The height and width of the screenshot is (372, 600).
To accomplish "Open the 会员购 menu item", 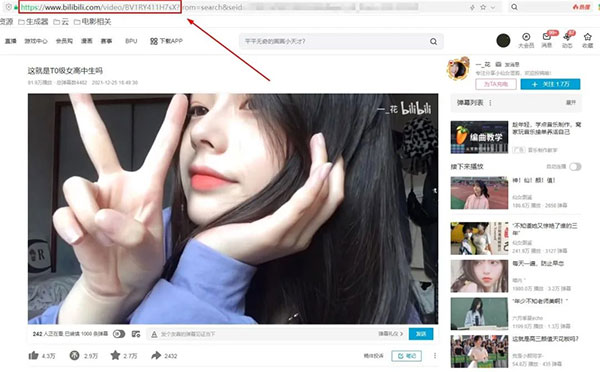I will click(64, 41).
